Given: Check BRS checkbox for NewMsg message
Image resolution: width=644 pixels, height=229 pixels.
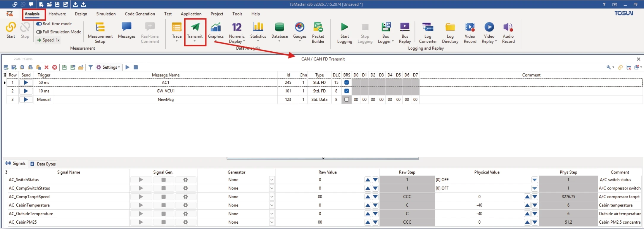Looking at the screenshot, I should (x=346, y=100).
